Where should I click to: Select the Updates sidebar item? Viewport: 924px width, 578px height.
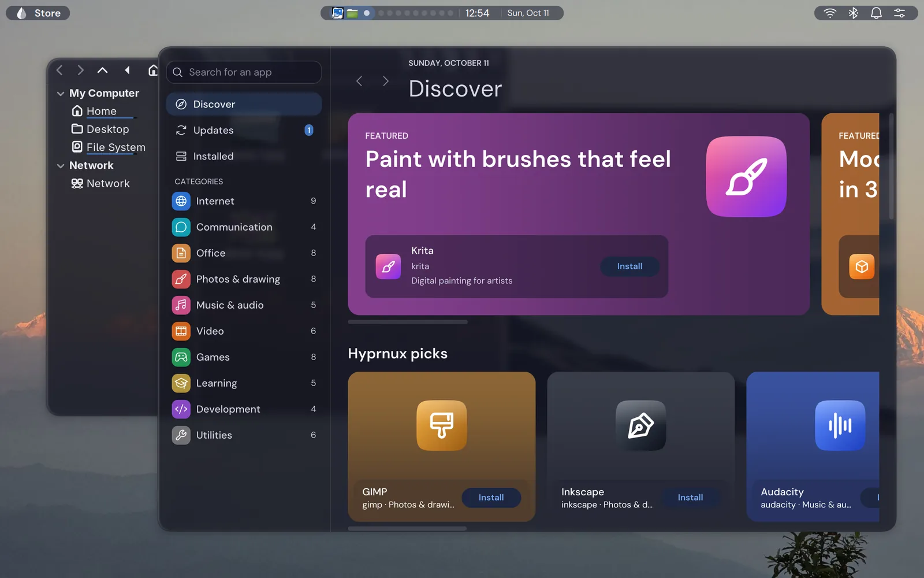point(244,130)
